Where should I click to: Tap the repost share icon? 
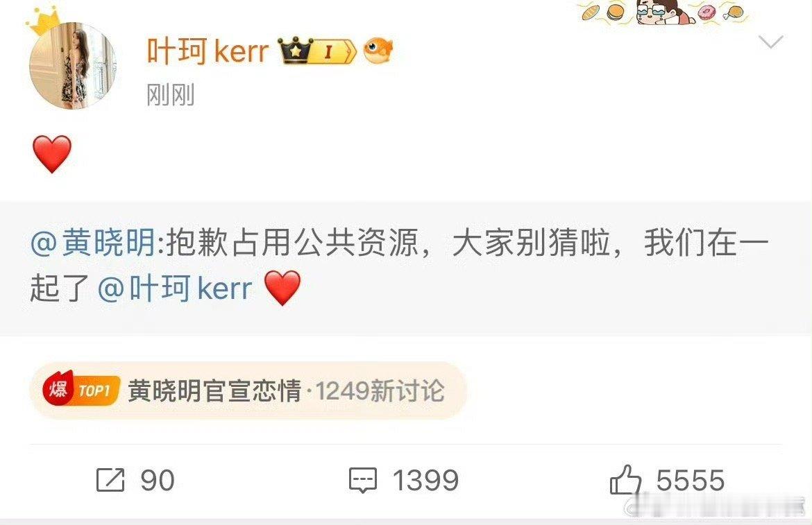pyautogui.click(x=110, y=479)
